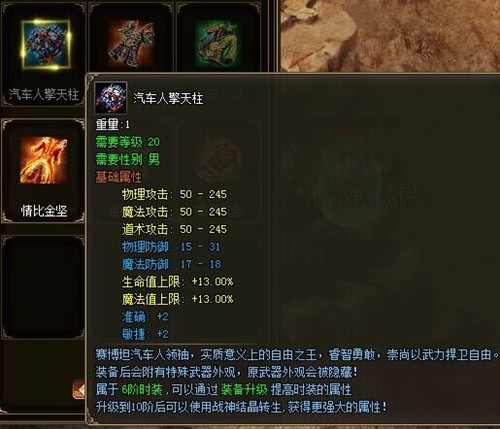Viewport: 500px width, 429px height.
Task: Click the rocky map terrain area
Action: (x=389, y=35)
